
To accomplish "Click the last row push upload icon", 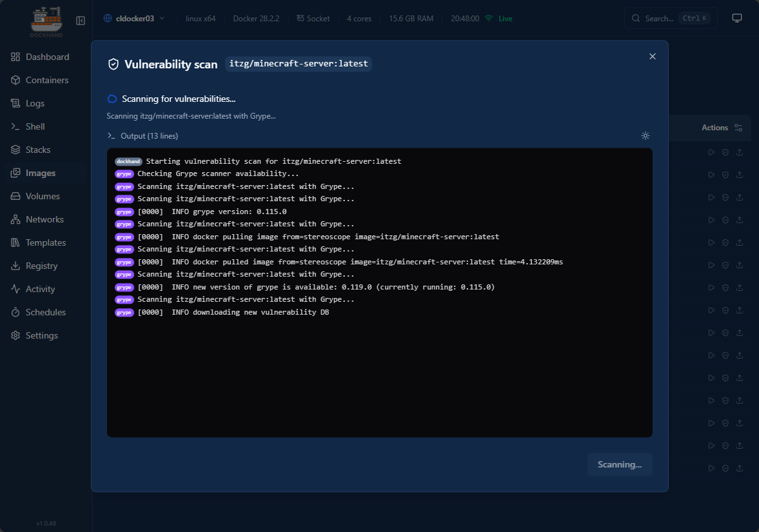I will [739, 468].
